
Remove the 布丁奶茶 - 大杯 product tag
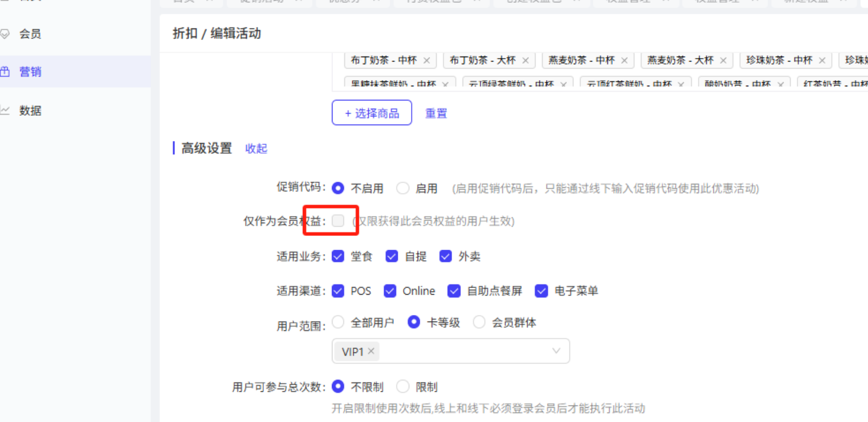pos(525,60)
